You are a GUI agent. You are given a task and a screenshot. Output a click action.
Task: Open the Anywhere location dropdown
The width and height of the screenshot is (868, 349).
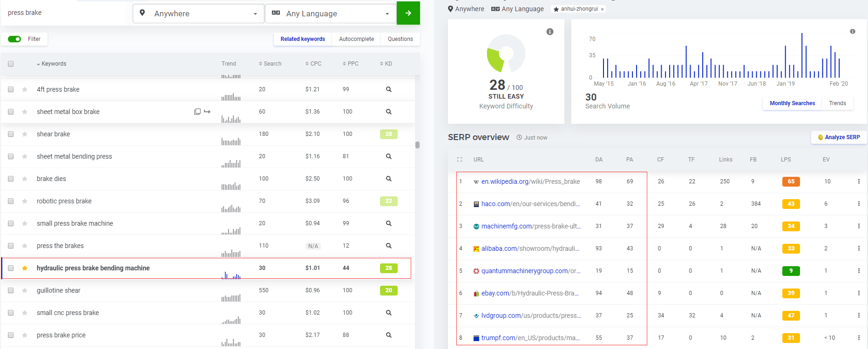pos(199,13)
